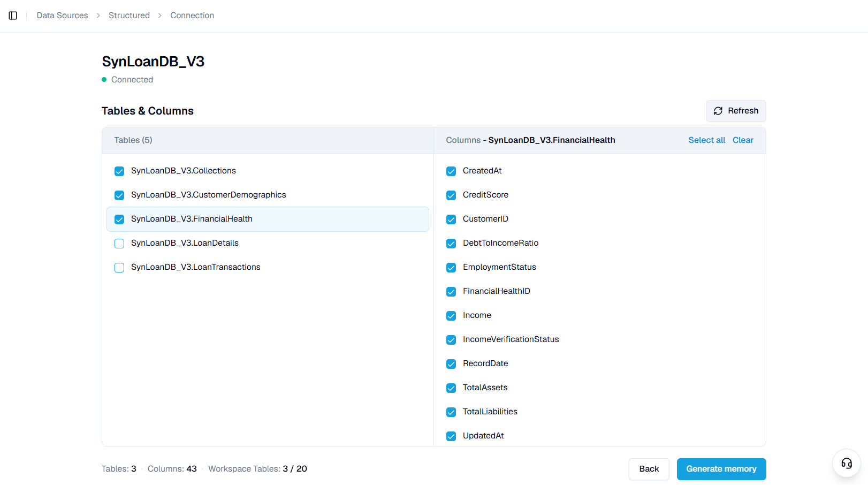Uncheck the IncomeVerificationStatus column checkbox
Image resolution: width=868 pixels, height=485 pixels.
pyautogui.click(x=451, y=340)
